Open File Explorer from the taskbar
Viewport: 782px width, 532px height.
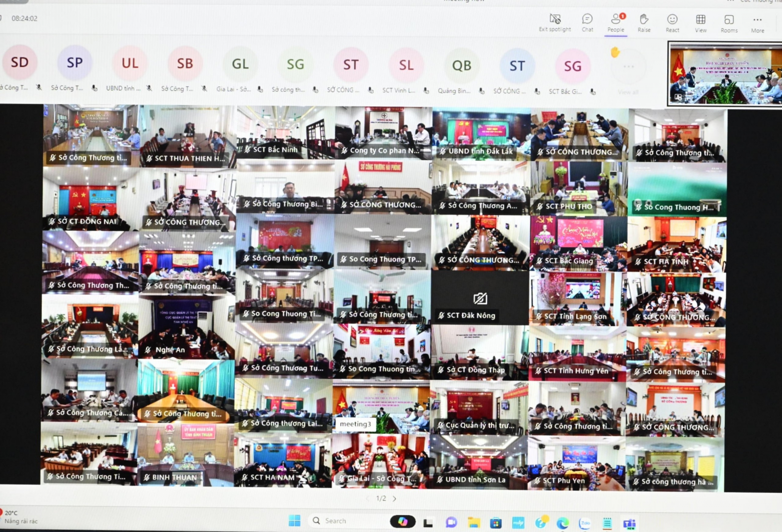pos(473,523)
